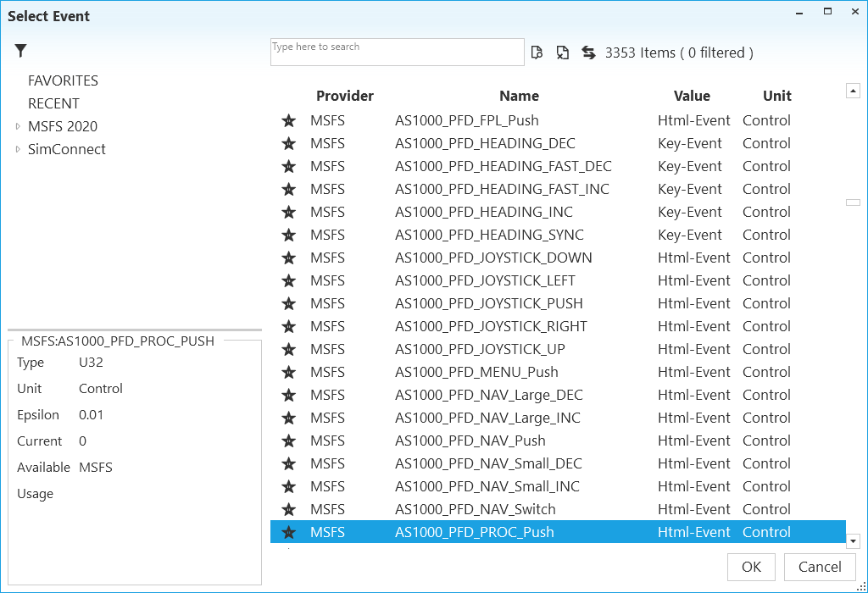Viewport: 868px width, 593px height.
Task: Mark AS1000_PFD_HEADING_INC as favorite
Action: click(x=288, y=213)
